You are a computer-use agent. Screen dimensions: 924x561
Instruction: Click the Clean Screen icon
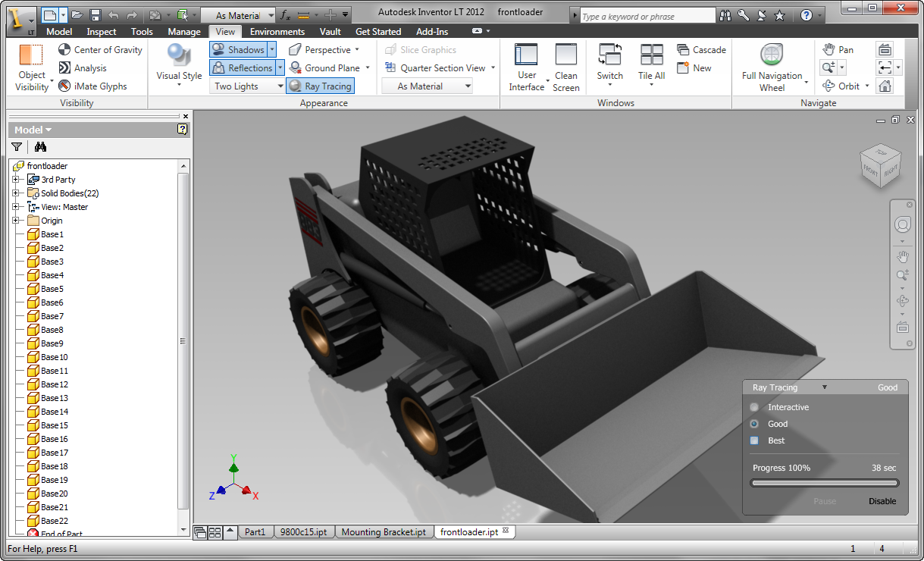565,67
